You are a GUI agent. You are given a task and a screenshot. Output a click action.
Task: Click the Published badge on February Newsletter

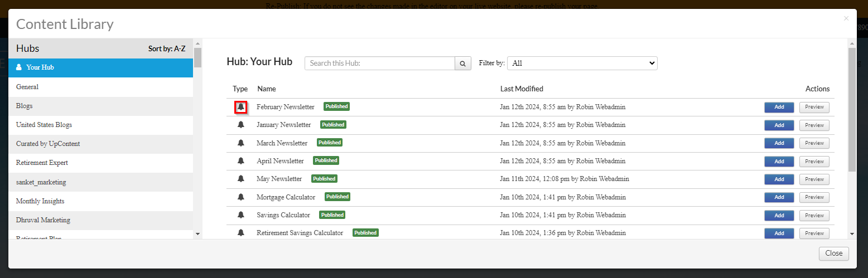pos(336,106)
